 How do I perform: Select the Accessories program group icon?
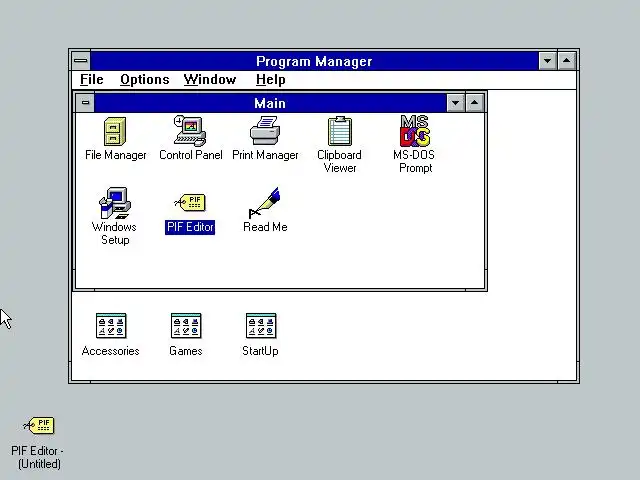pyautogui.click(x=111, y=326)
